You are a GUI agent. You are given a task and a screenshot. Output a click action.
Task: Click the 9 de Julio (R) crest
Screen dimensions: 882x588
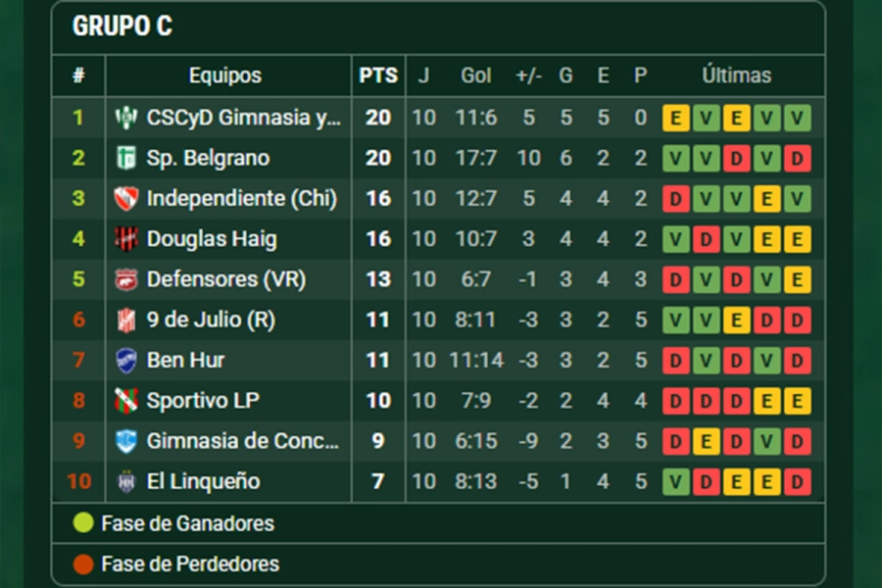coord(126,320)
